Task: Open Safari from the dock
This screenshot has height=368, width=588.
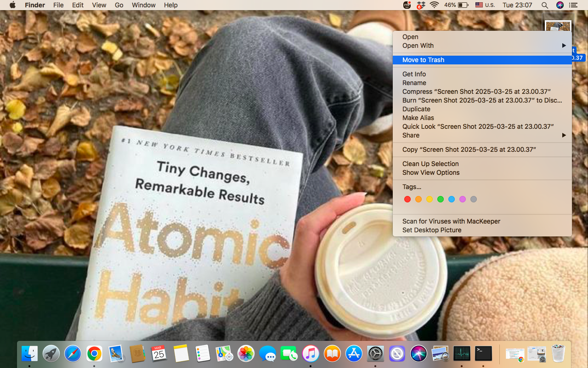Action: coord(73,354)
